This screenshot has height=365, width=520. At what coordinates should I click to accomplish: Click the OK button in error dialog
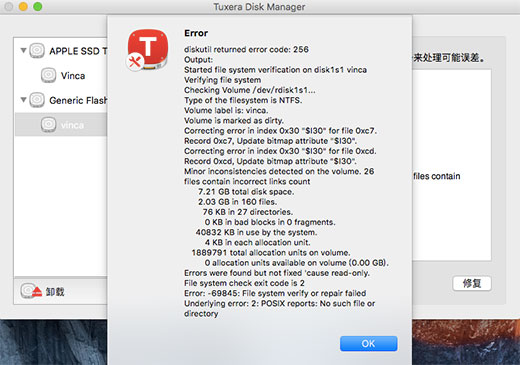(x=368, y=343)
